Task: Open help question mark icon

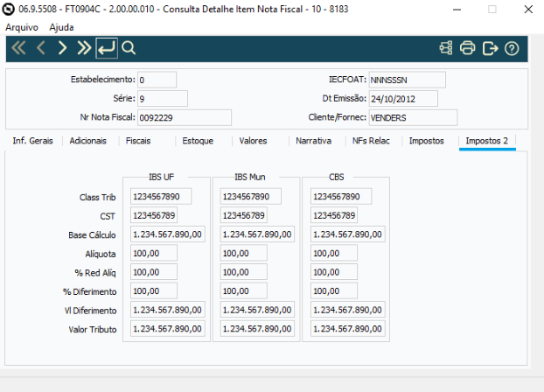Action: pos(512,48)
